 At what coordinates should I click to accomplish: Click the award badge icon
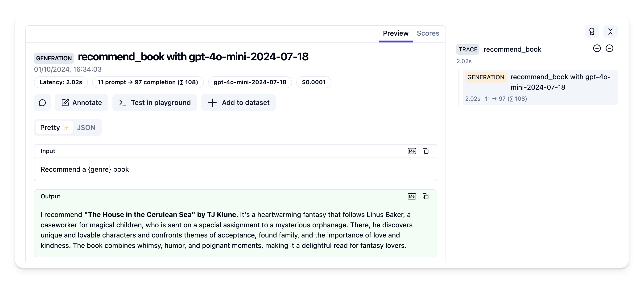click(x=591, y=32)
